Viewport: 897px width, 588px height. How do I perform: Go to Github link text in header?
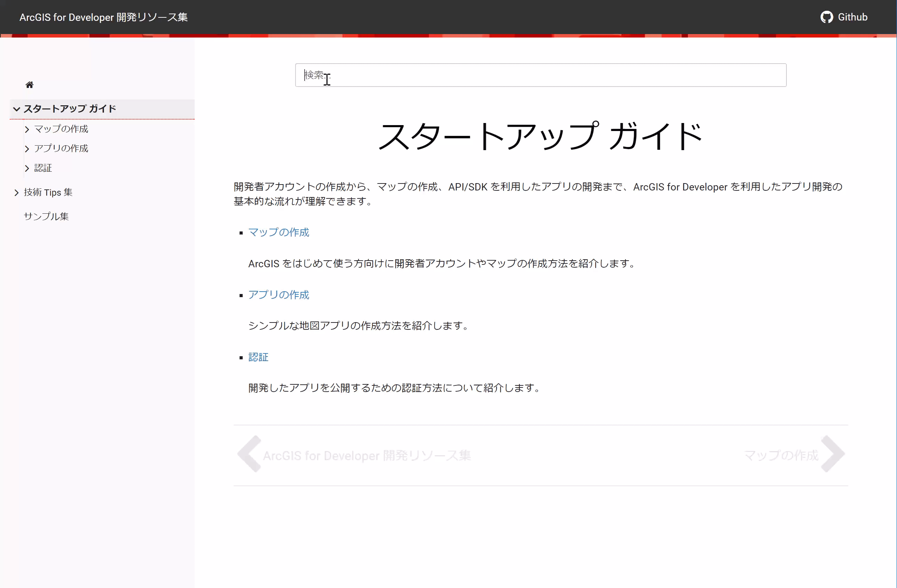point(852,17)
